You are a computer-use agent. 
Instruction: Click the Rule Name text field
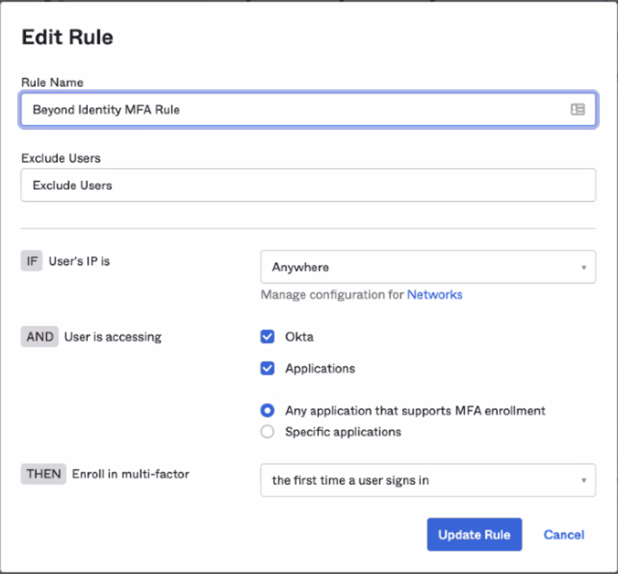tap(308, 110)
